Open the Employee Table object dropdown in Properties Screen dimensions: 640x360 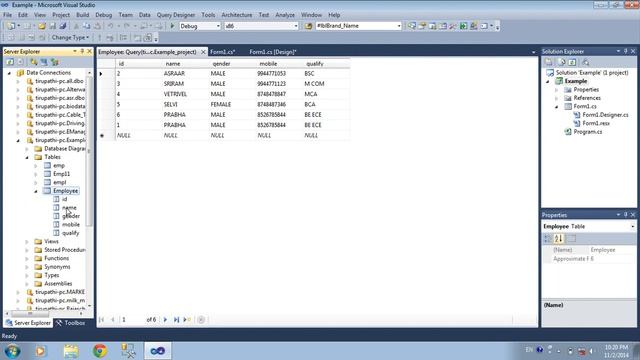point(633,226)
